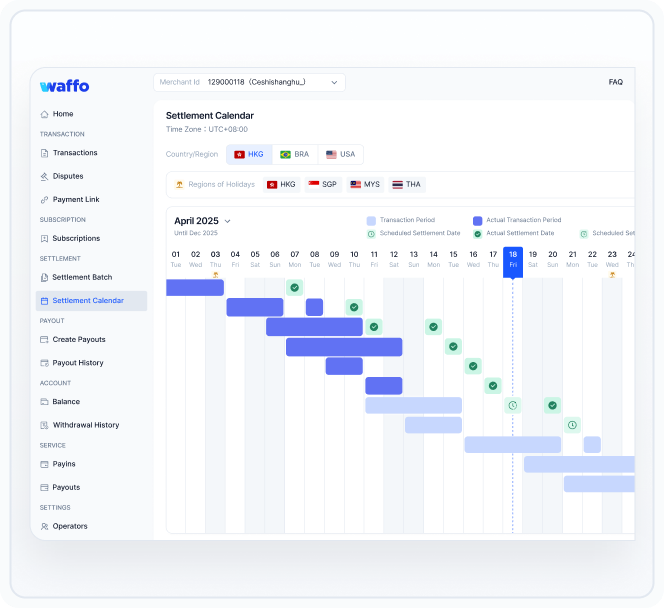Open Create Payouts menu item

[79, 340]
